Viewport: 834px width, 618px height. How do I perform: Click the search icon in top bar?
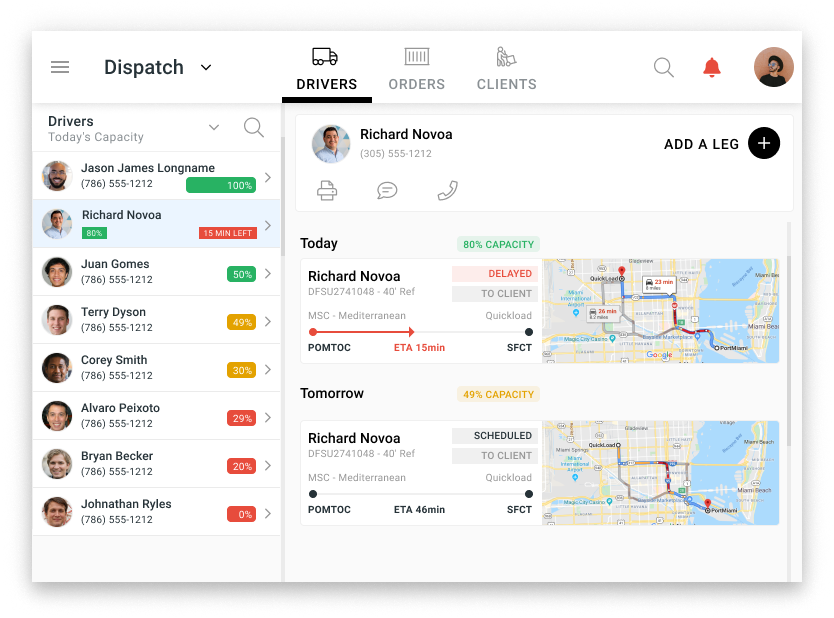click(x=663, y=67)
